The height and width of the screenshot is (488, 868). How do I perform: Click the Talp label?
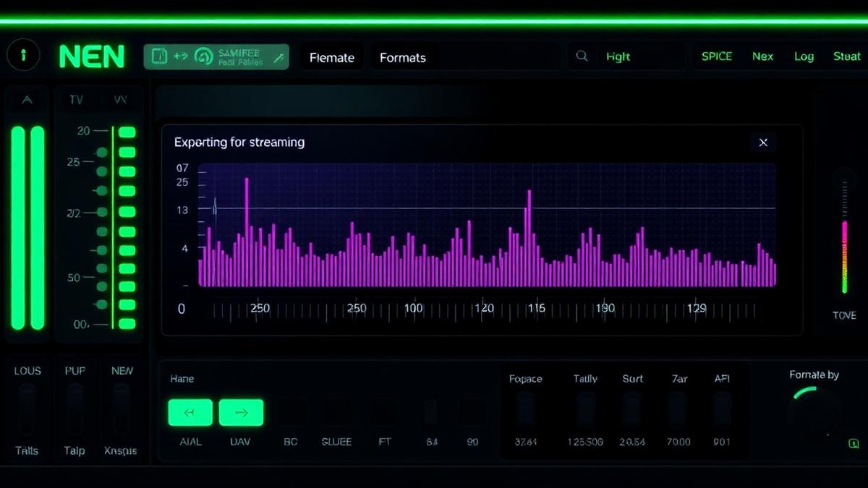point(74,451)
